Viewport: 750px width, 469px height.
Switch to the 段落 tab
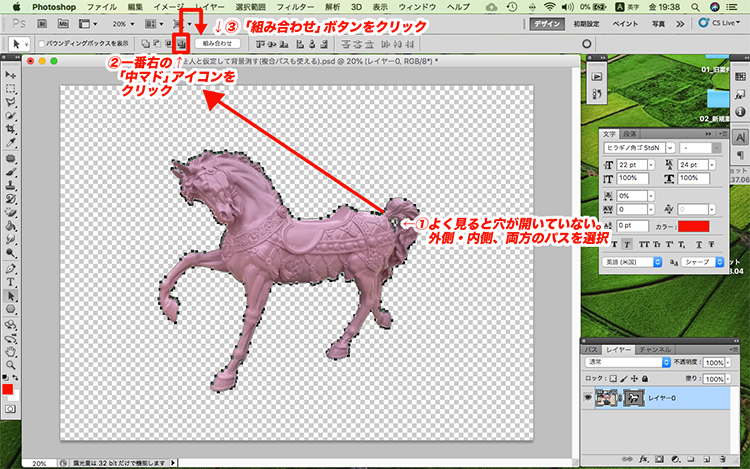tap(629, 134)
